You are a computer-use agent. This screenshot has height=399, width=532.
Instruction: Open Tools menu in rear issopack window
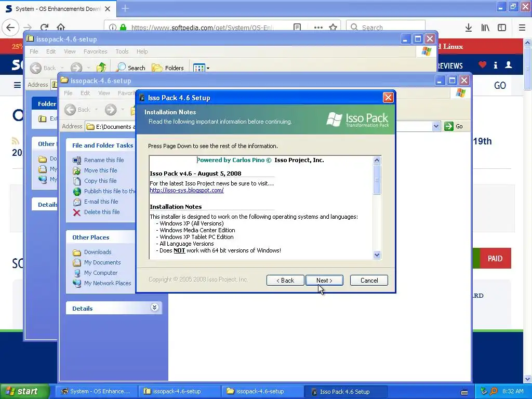tap(122, 51)
